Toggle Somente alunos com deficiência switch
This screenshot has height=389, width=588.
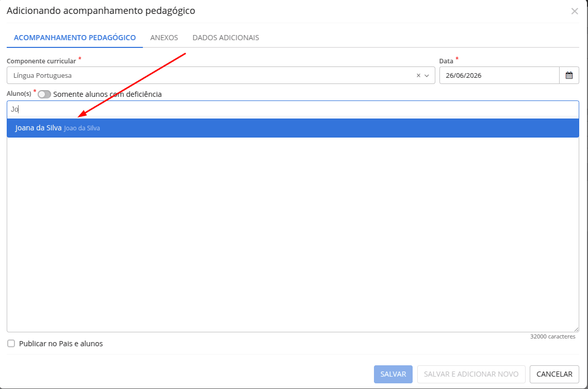pos(44,94)
